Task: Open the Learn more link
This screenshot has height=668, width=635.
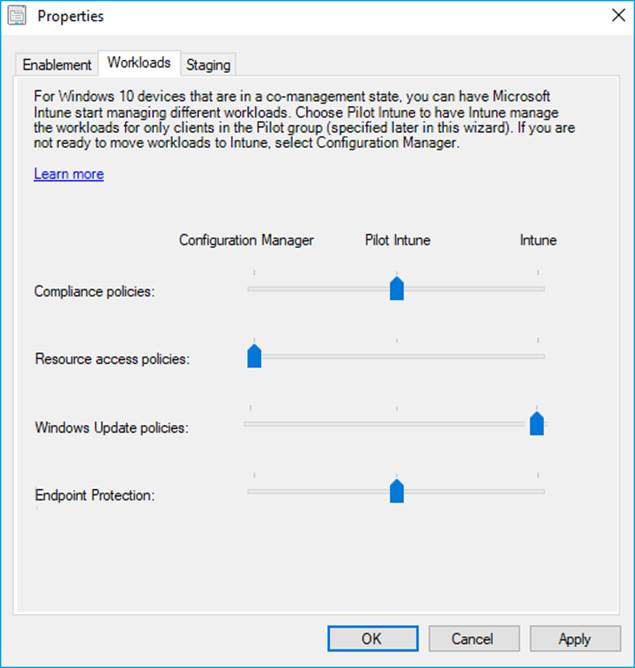Action: (x=68, y=174)
